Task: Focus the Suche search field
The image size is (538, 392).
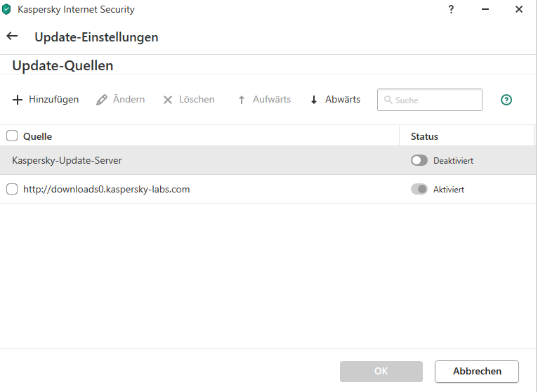Action: point(430,100)
